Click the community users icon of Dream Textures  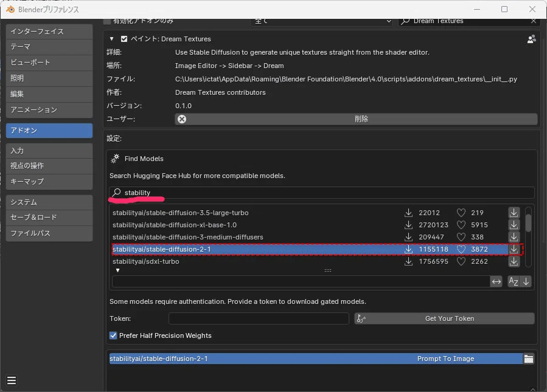531,39
